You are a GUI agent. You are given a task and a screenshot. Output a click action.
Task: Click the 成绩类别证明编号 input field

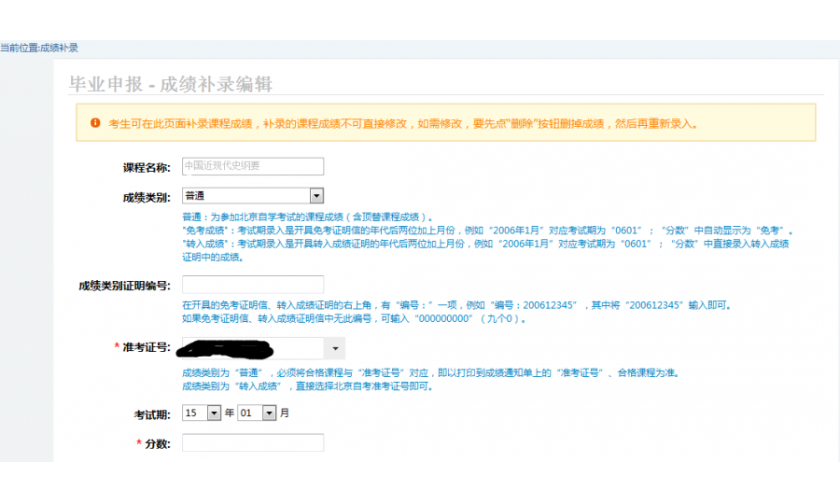point(253,285)
